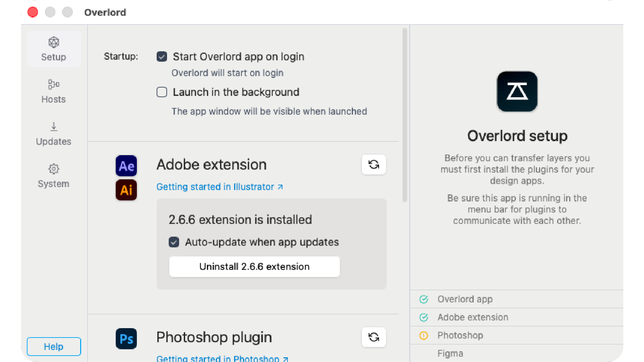
Task: Click the Photoshop app icon
Action: point(126,339)
